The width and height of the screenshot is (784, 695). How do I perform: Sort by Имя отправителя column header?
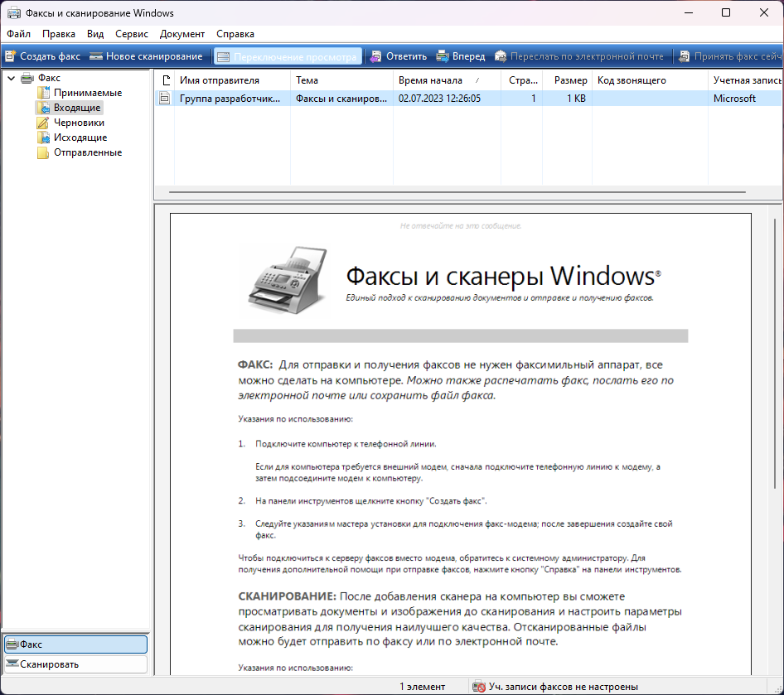[233, 80]
